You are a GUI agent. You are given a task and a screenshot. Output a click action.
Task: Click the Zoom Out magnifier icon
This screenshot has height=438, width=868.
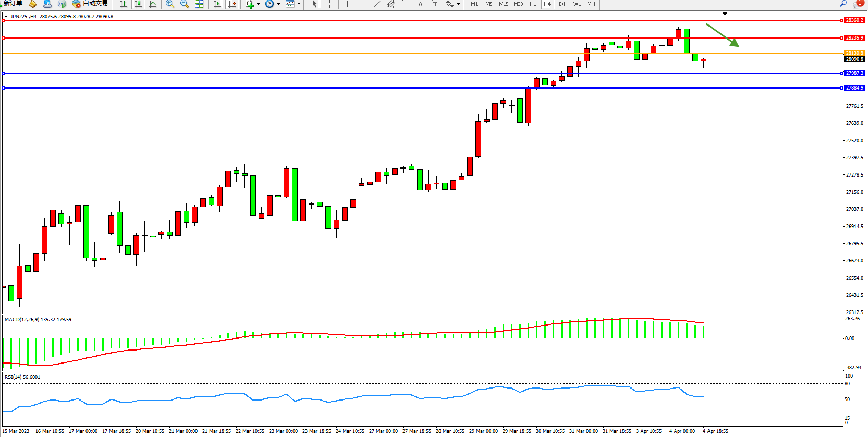tap(185, 4)
